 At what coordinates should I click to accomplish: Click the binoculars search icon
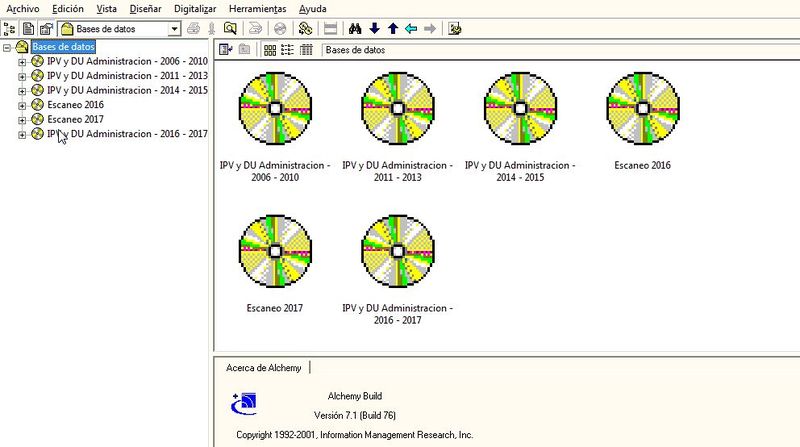click(355, 29)
